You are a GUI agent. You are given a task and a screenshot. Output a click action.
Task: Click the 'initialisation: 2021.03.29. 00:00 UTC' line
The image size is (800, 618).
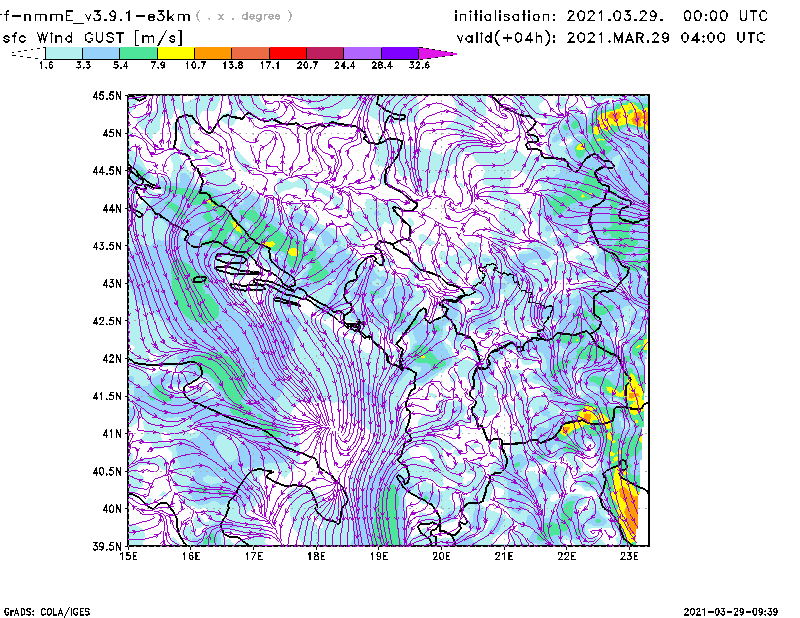611,16
